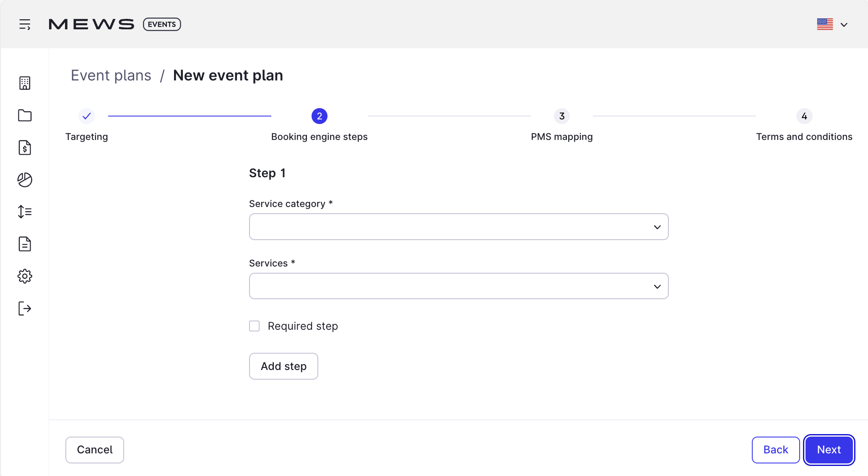Open the pie chart reports icon
The height and width of the screenshot is (476, 868).
[25, 180]
